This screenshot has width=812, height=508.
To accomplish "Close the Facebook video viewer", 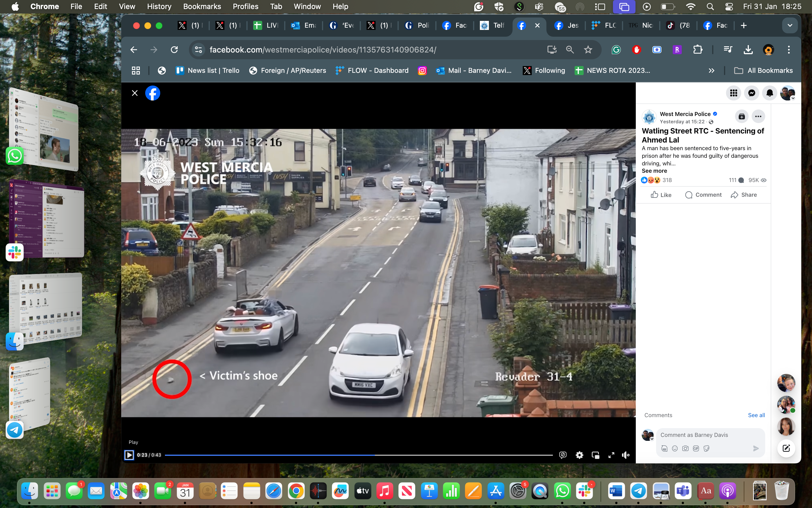I will (134, 93).
